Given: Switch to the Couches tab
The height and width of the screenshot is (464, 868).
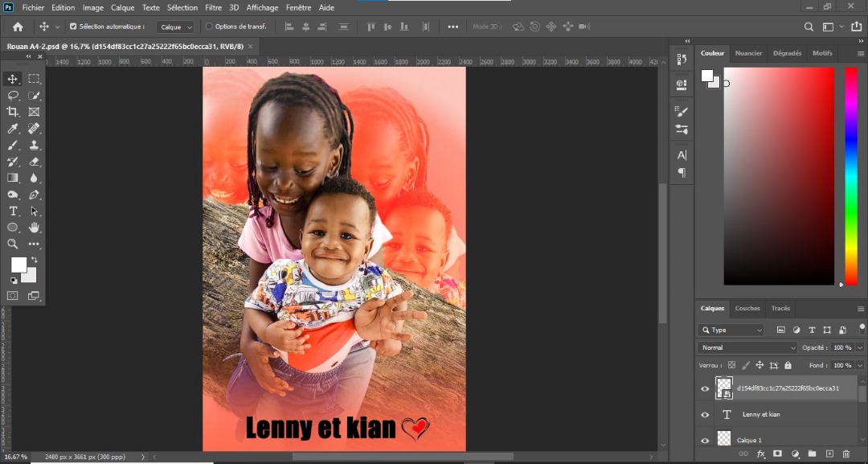Looking at the screenshot, I should (747, 308).
